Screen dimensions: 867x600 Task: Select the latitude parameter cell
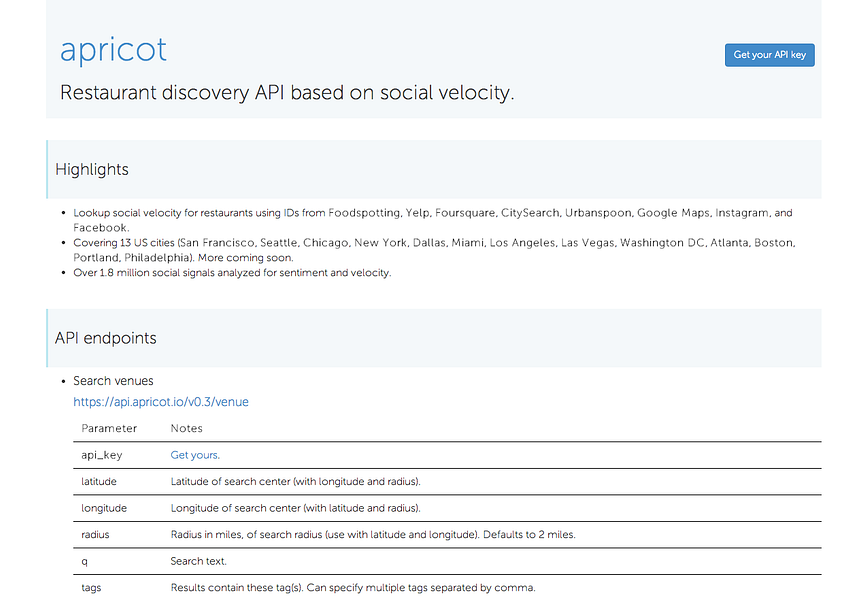click(101, 481)
